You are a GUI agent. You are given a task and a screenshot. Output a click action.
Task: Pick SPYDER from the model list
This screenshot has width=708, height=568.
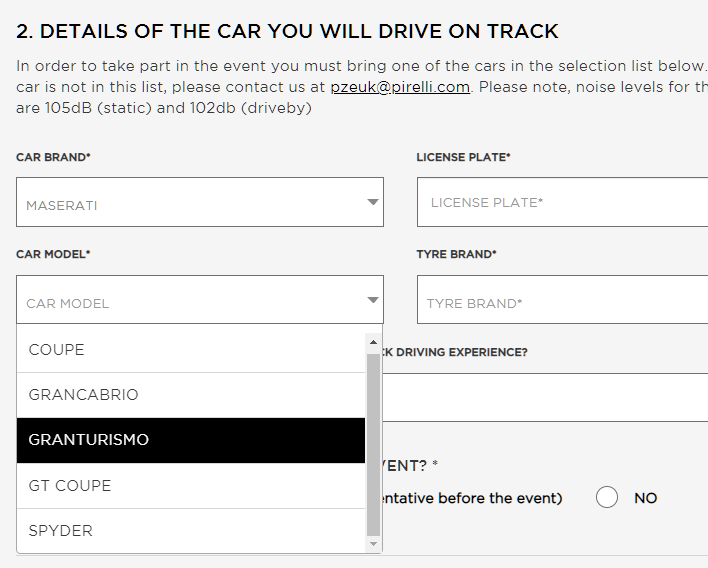pyautogui.click(x=191, y=531)
